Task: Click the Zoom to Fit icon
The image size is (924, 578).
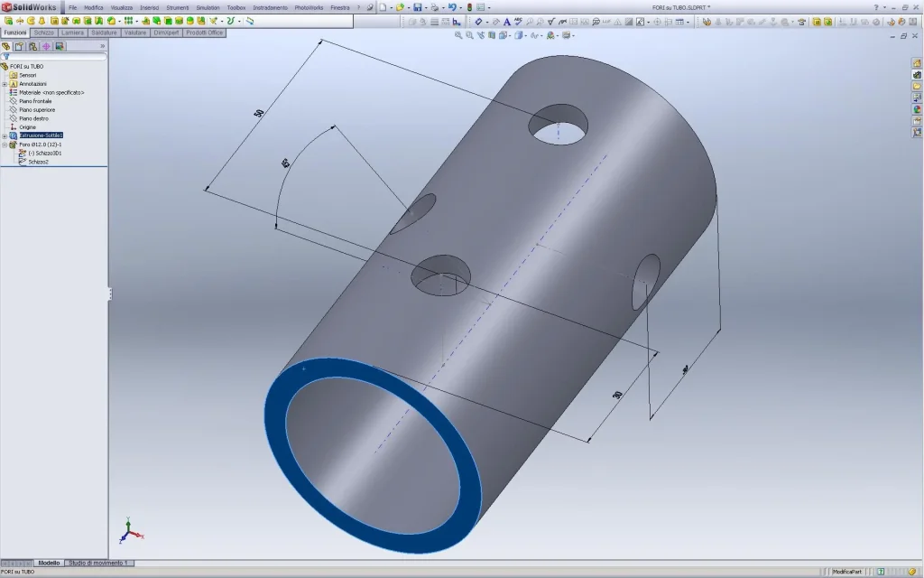Action: pos(457,35)
